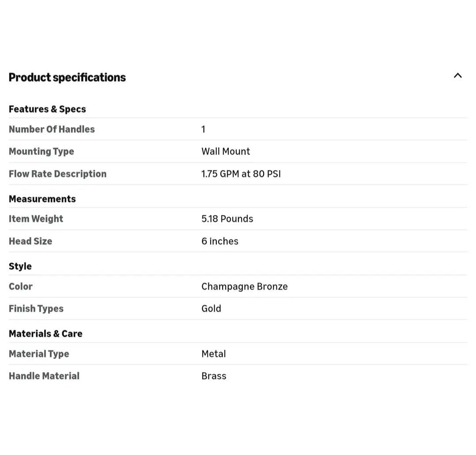
Task: Click the Head Size label
Action: [30, 241]
